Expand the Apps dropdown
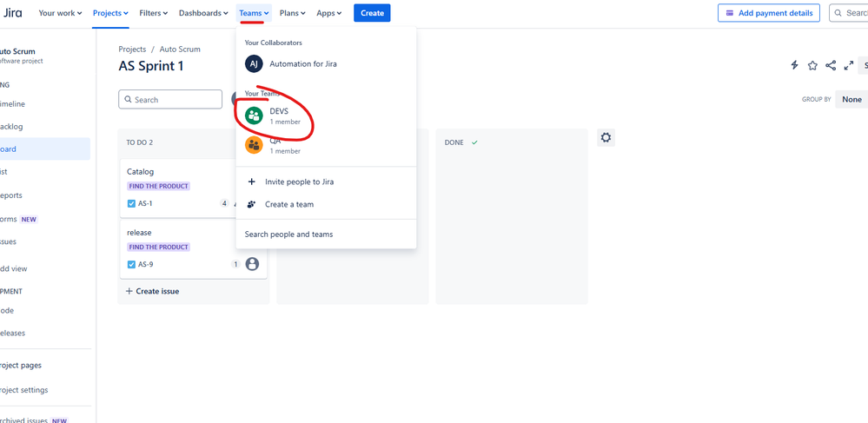The width and height of the screenshot is (868, 423). [328, 13]
